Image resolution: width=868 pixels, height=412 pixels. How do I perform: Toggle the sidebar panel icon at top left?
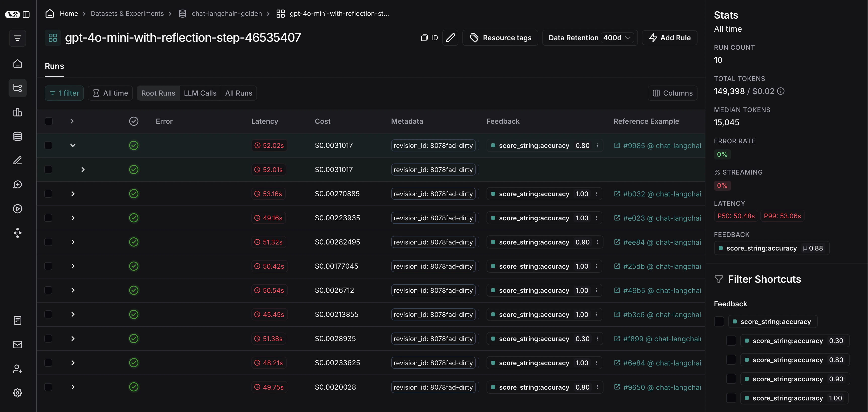[26, 15]
